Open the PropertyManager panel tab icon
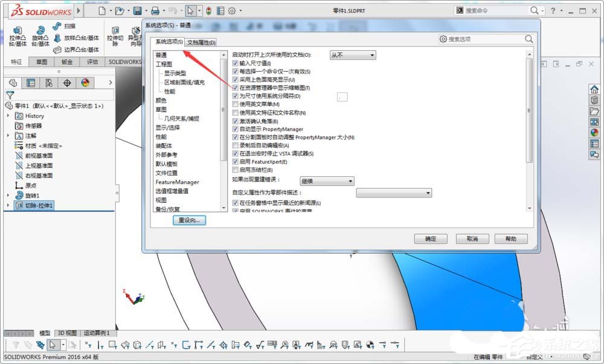 (30, 82)
